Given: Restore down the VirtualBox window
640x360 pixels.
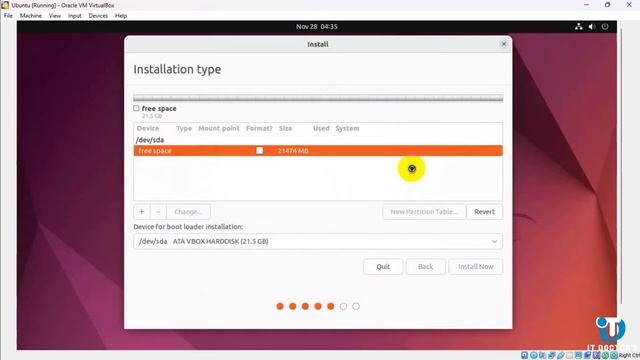Looking at the screenshot, I should tap(607, 5).
